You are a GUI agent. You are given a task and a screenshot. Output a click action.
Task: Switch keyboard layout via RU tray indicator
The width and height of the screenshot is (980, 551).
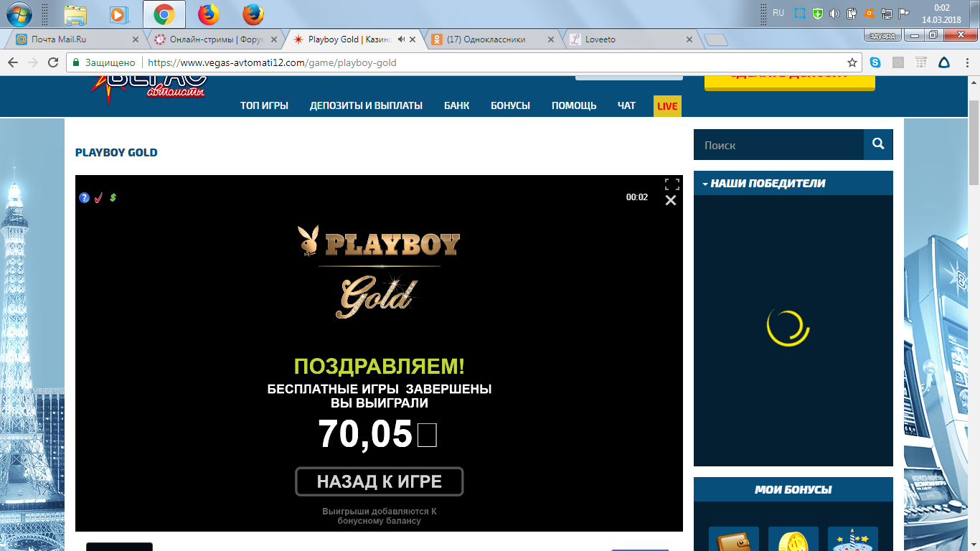click(779, 11)
